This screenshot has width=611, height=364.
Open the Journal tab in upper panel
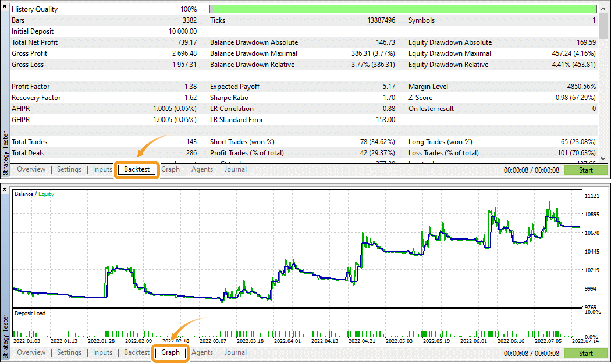[x=235, y=169]
